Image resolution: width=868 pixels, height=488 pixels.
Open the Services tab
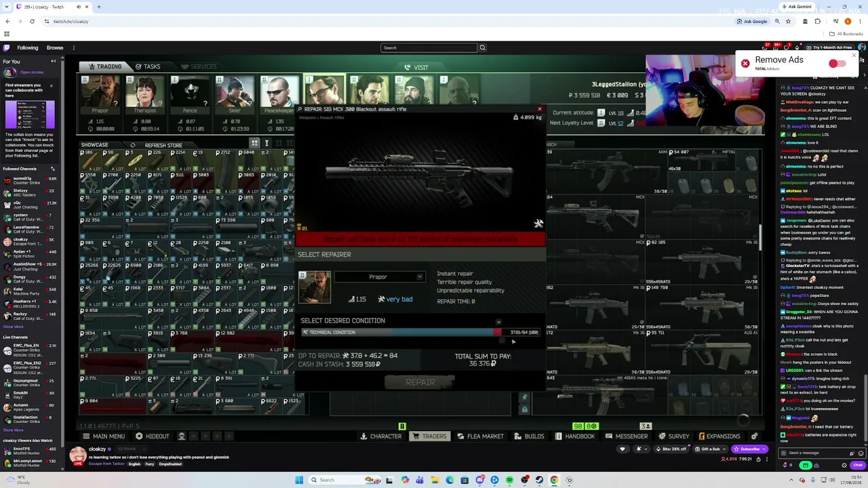(199, 66)
